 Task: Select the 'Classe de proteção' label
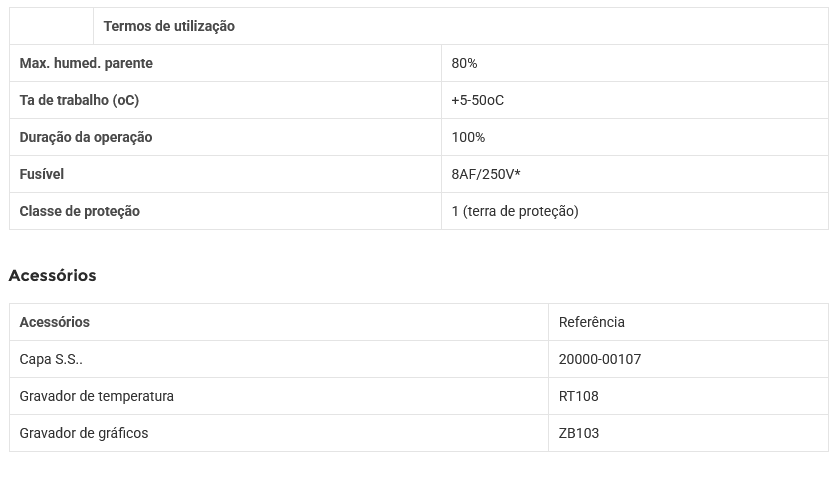(x=80, y=211)
